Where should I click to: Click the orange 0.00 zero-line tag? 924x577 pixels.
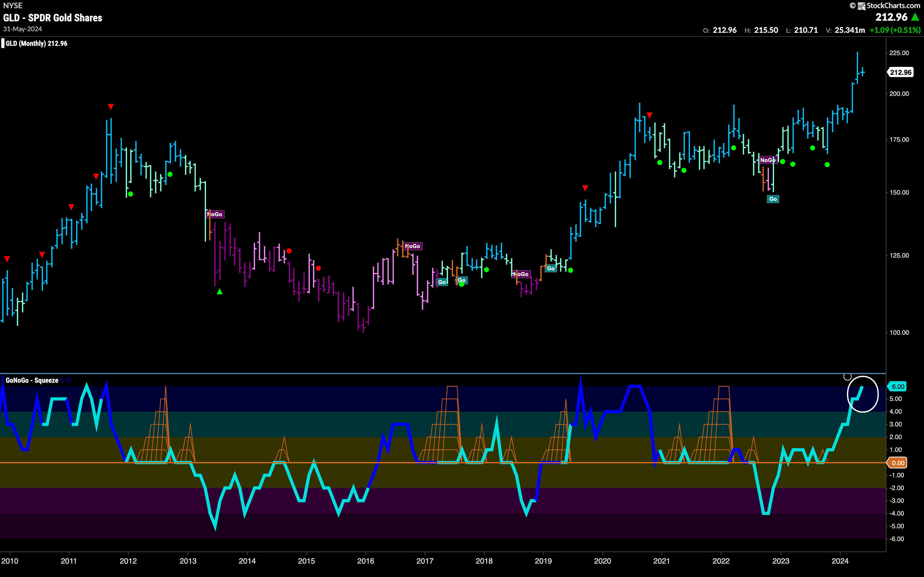point(897,463)
